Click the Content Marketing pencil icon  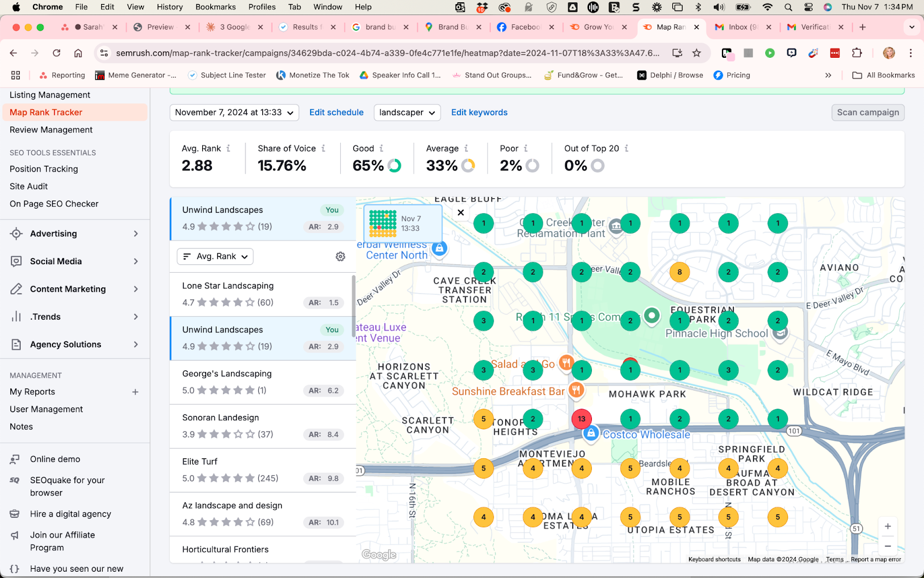(16, 289)
